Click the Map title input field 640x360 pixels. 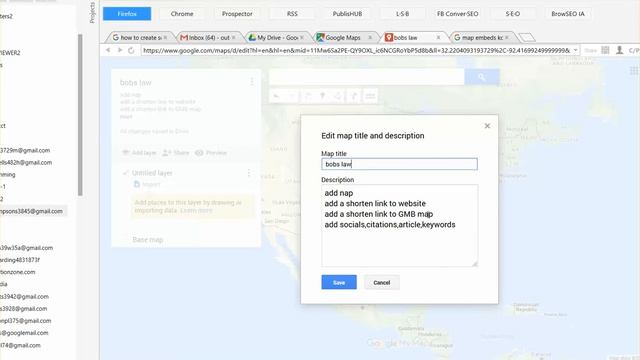pos(399,164)
